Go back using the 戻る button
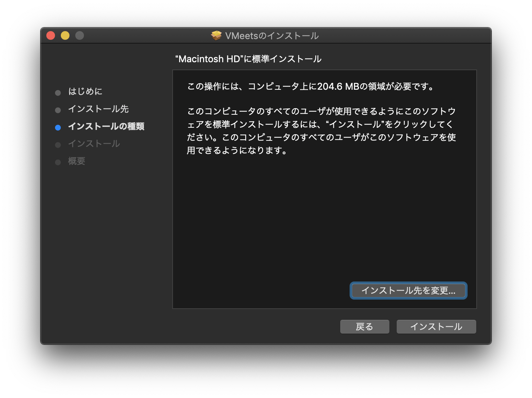Screen dimensions: 532x398 click(x=364, y=327)
